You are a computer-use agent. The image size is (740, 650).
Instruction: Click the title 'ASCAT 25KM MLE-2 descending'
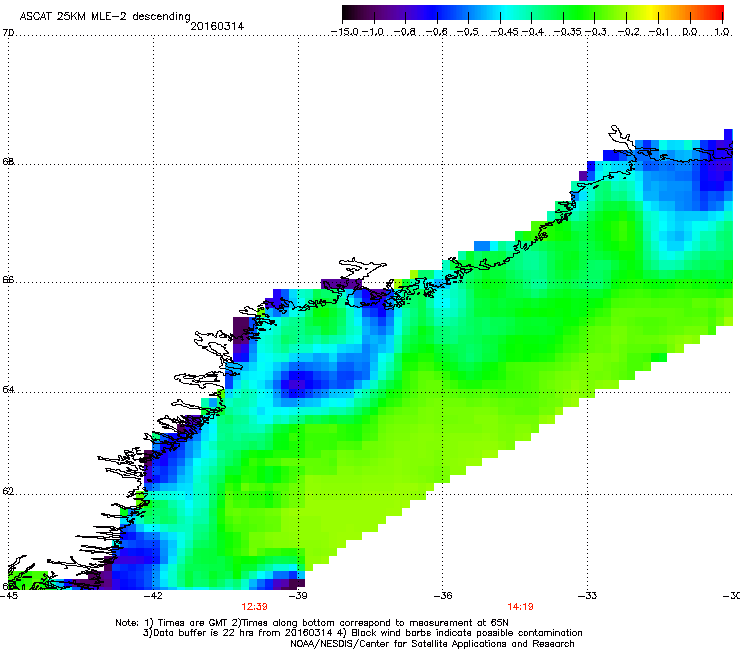point(105,17)
